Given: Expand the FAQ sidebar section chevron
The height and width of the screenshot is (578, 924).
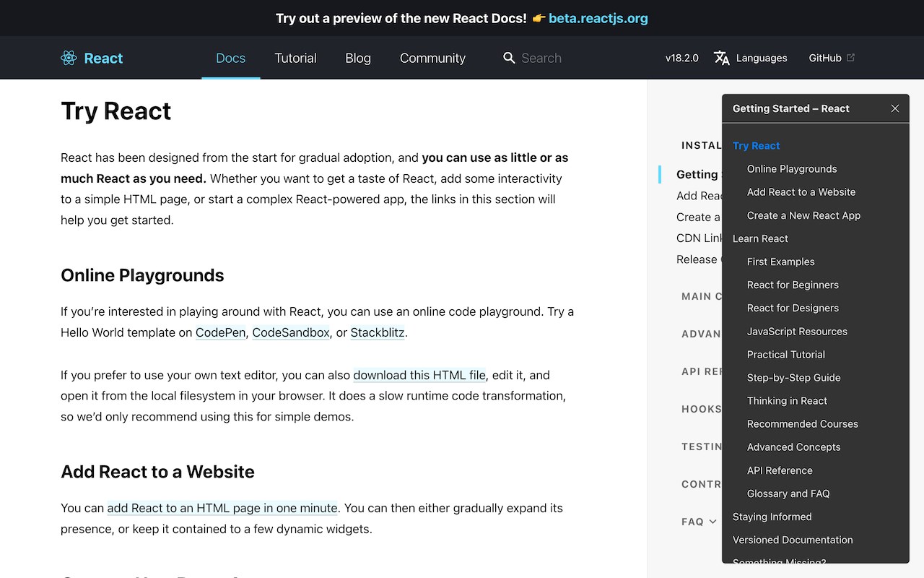Looking at the screenshot, I should 713,522.
